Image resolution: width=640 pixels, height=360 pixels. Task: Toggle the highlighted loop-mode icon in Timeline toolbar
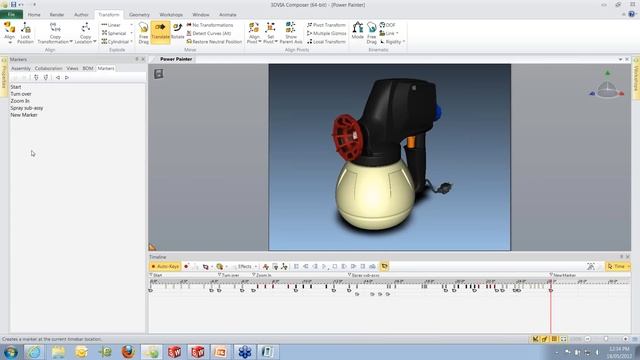tap(384, 267)
